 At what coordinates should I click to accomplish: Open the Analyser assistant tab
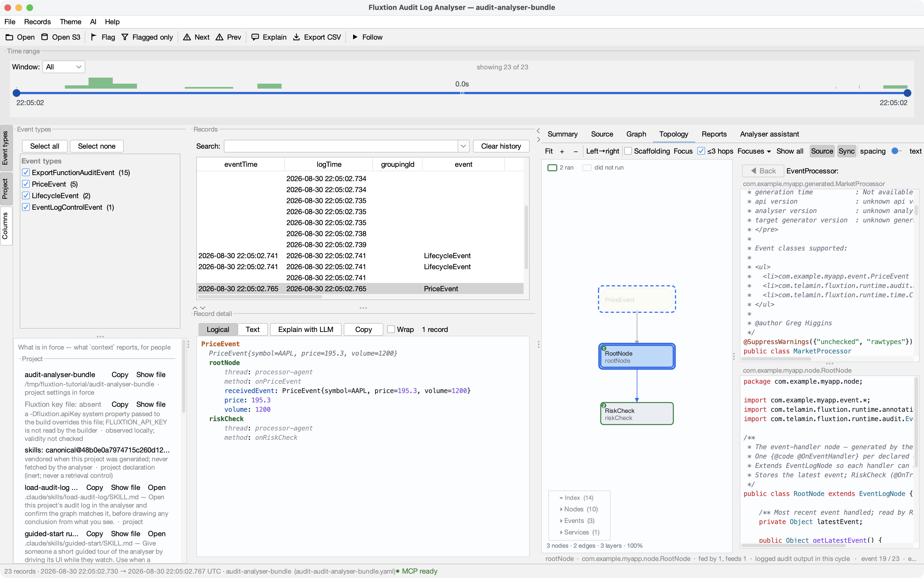point(769,134)
